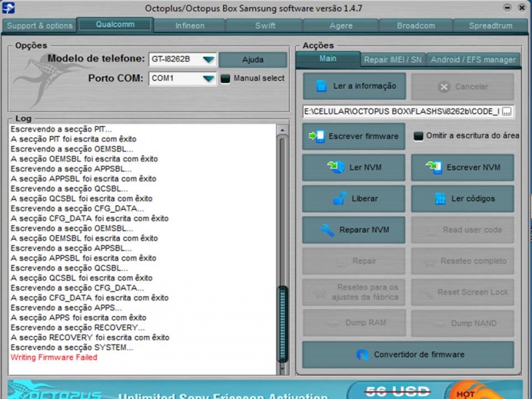Click the Dump RAM button
The width and height of the screenshot is (532, 399).
pos(354,323)
